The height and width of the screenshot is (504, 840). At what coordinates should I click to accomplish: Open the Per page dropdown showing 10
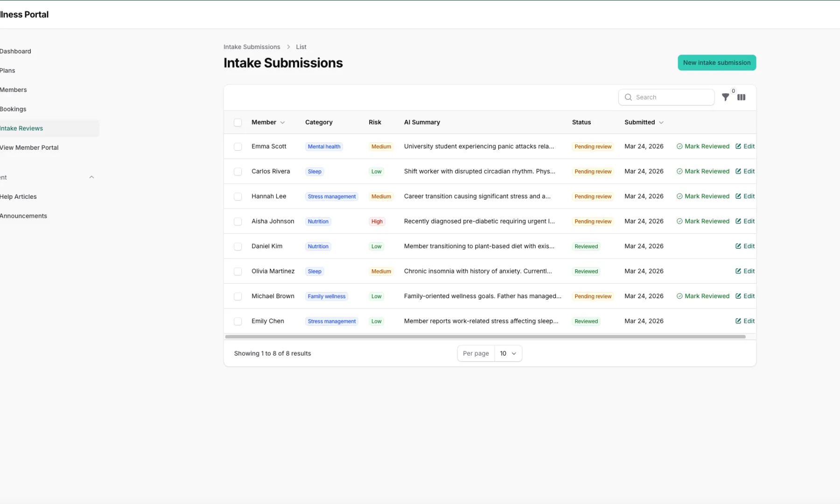tap(508, 353)
